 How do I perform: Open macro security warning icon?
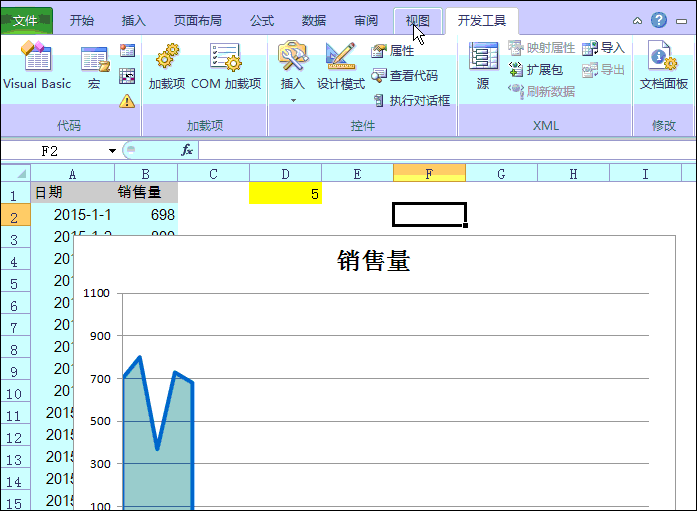(x=127, y=100)
